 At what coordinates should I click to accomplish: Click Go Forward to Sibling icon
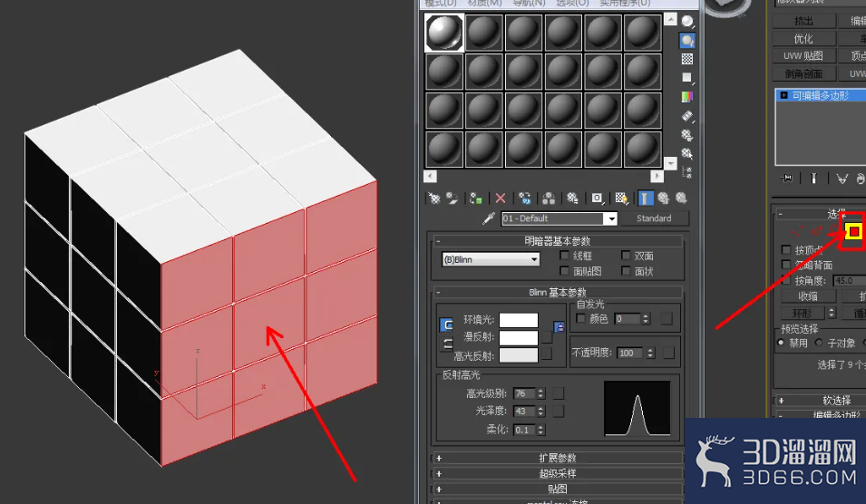coord(681,199)
